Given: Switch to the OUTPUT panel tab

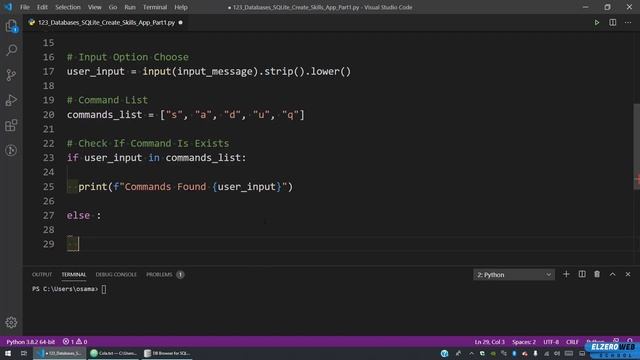Looking at the screenshot, I should pyautogui.click(x=42, y=274).
